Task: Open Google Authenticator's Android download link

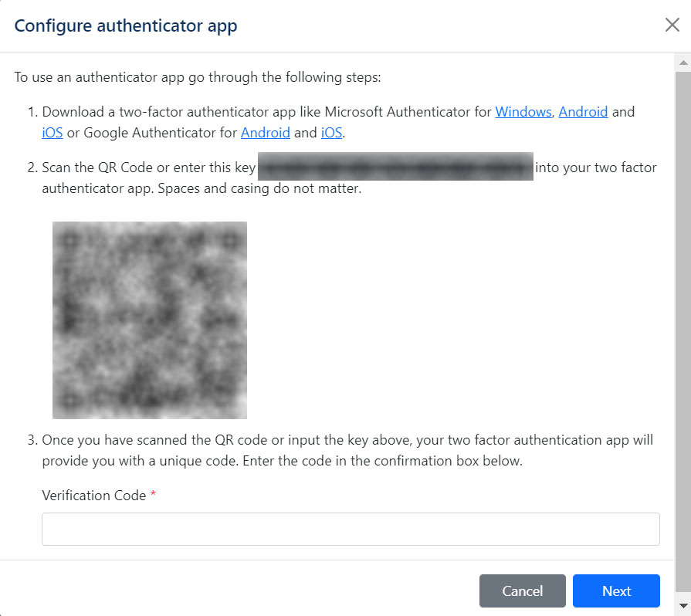Action: pyautogui.click(x=266, y=133)
